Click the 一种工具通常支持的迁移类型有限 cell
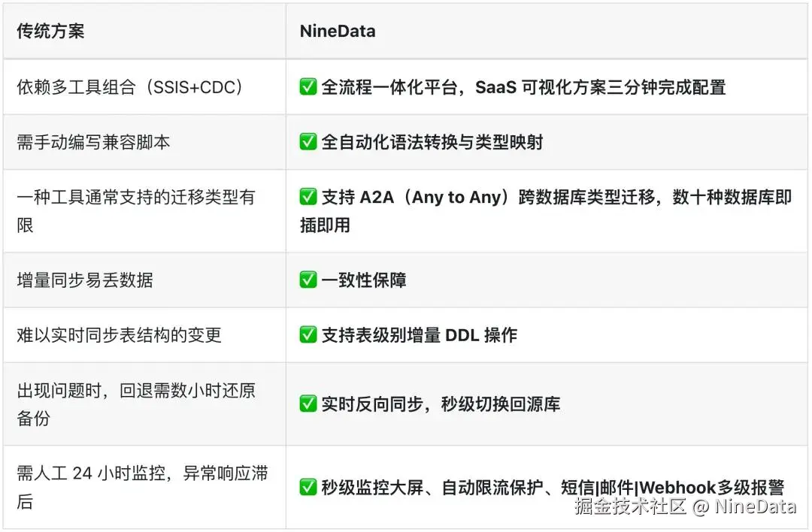The width and height of the screenshot is (812, 532). tap(135, 210)
